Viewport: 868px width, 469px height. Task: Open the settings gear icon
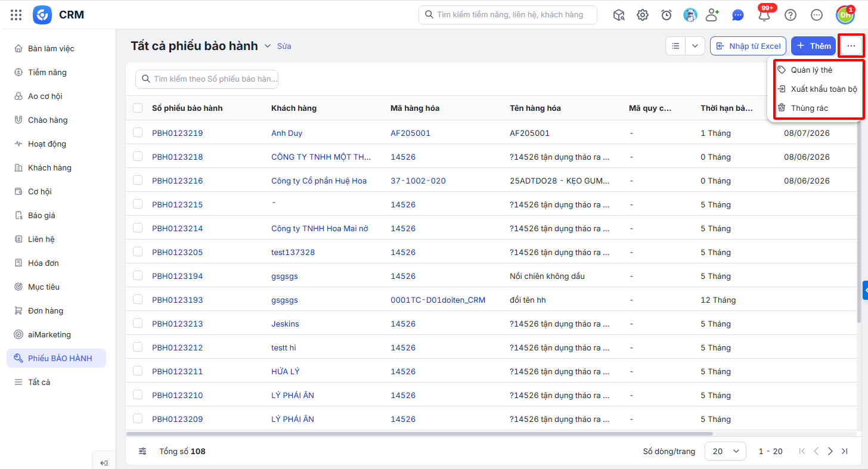click(x=643, y=15)
